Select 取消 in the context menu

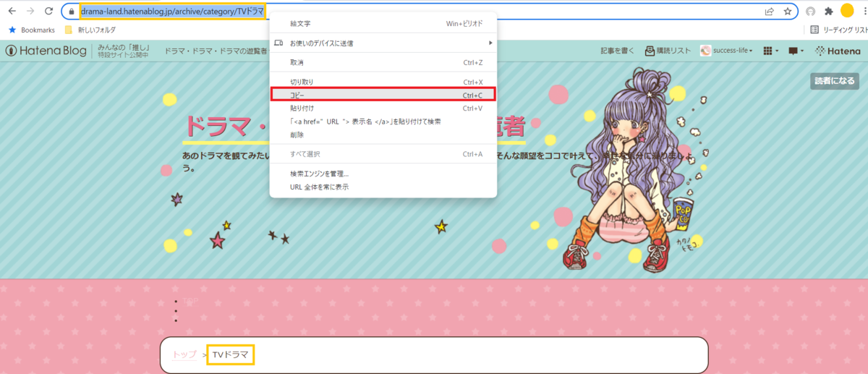pos(383,63)
